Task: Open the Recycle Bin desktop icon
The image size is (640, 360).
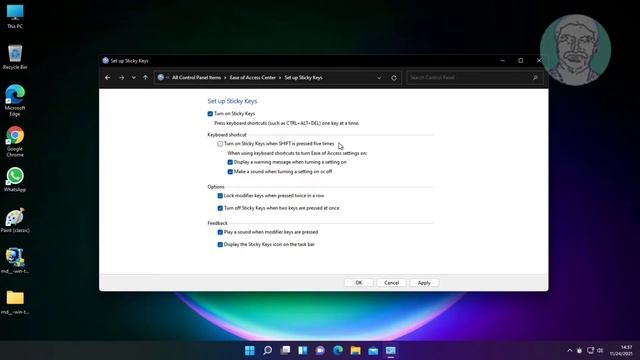Action: click(x=15, y=57)
